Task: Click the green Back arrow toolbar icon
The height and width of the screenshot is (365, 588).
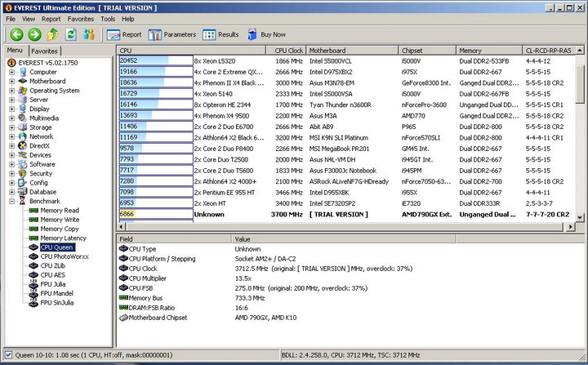Action: point(16,34)
